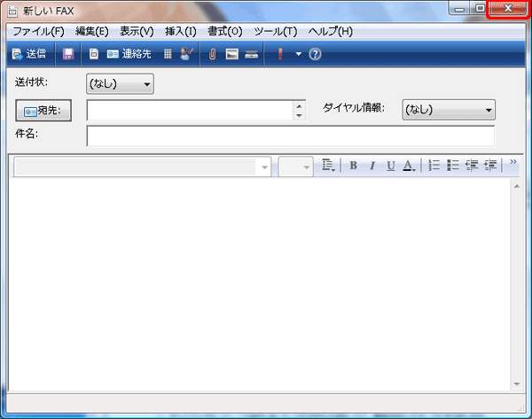
Task: Click the dialing grid icon
Action: pyautogui.click(x=168, y=54)
